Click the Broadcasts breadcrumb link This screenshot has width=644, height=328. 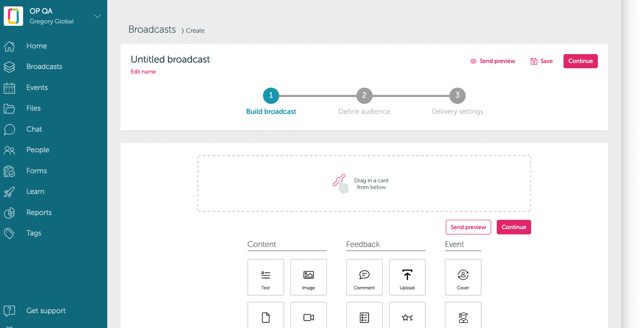coord(152,30)
